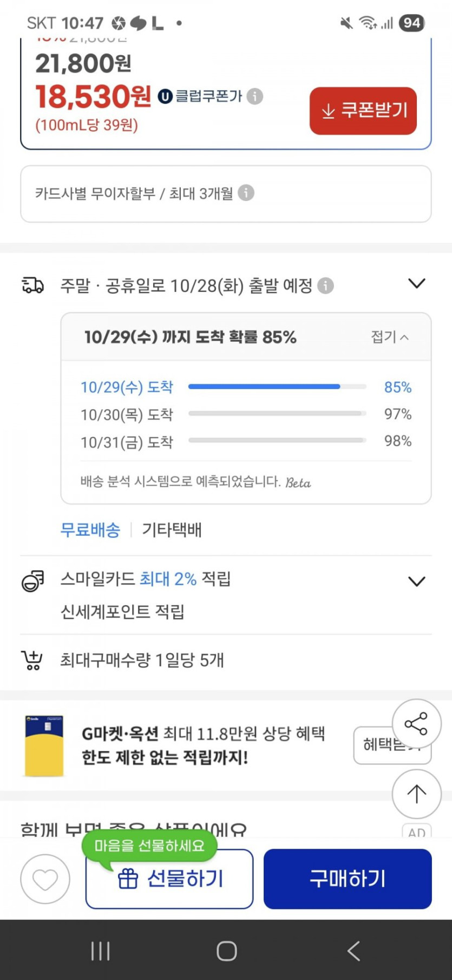Tap info icon next to 클럽쿠폰가
This screenshot has width=452, height=980.
click(x=255, y=96)
